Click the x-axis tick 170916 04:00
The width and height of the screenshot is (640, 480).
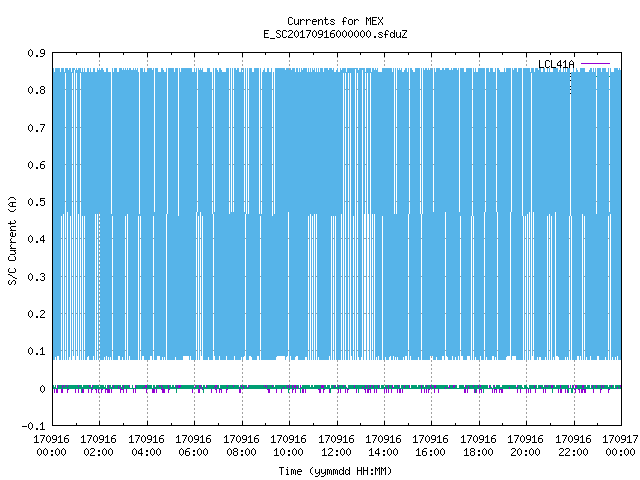[146, 446]
